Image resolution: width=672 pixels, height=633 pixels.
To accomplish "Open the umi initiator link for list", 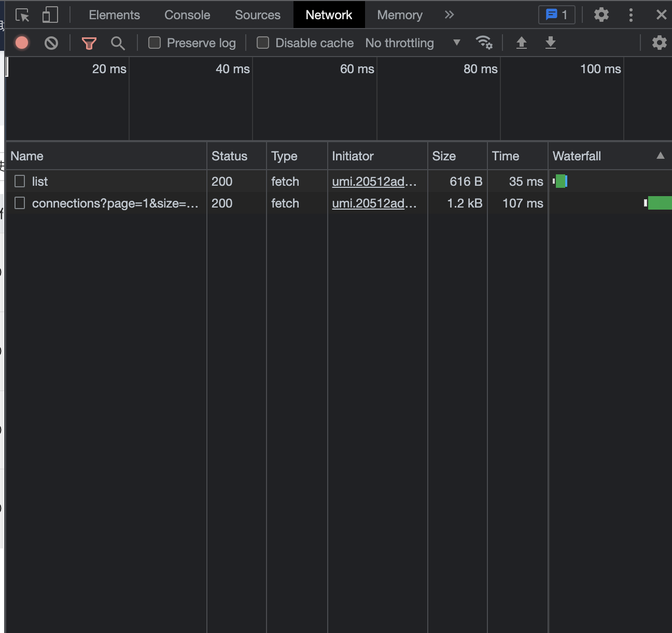I will 374,182.
